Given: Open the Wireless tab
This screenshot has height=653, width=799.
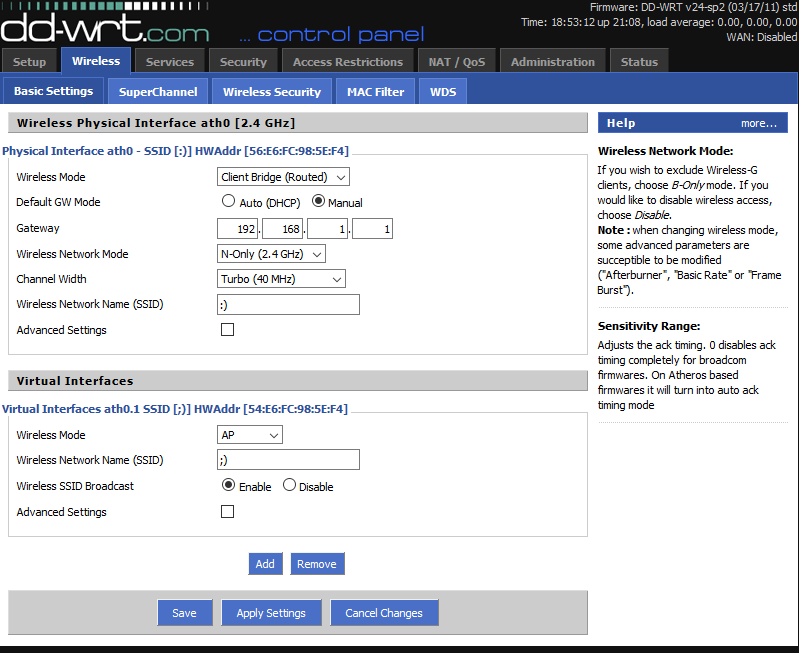Looking at the screenshot, I should point(96,61).
